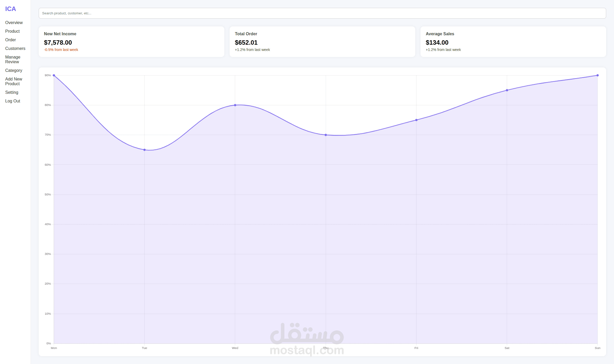This screenshot has height=364, width=614.
Task: Click the Saturday 85% chart point
Action: pyautogui.click(x=507, y=90)
